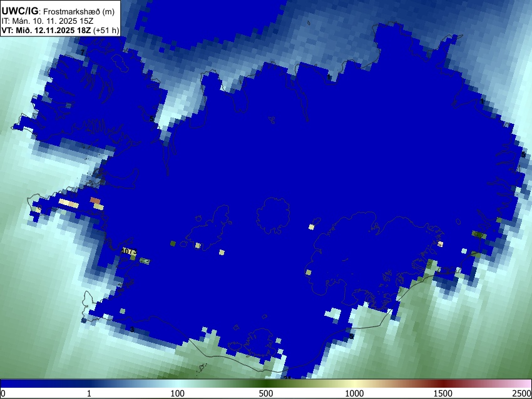Click the orange-brown grid cell on the western peninsula
The image size is (532, 399).
tap(95, 200)
